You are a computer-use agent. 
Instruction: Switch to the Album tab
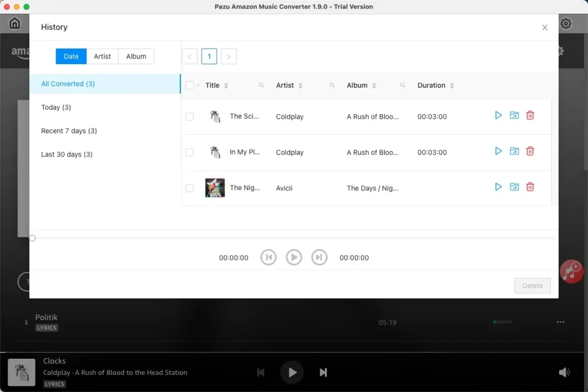click(136, 56)
